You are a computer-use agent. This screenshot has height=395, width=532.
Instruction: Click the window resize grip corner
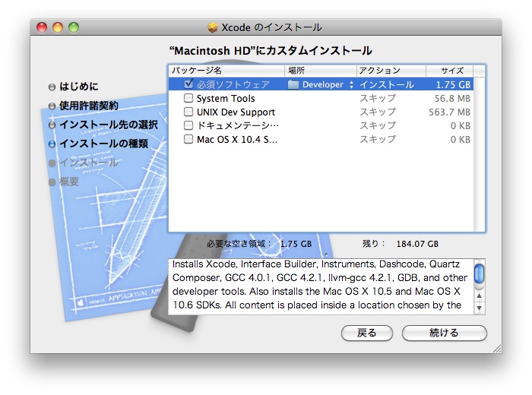[497, 349]
